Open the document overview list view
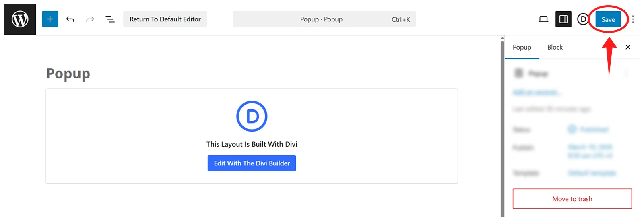This screenshot has height=221, width=644. pos(110,19)
